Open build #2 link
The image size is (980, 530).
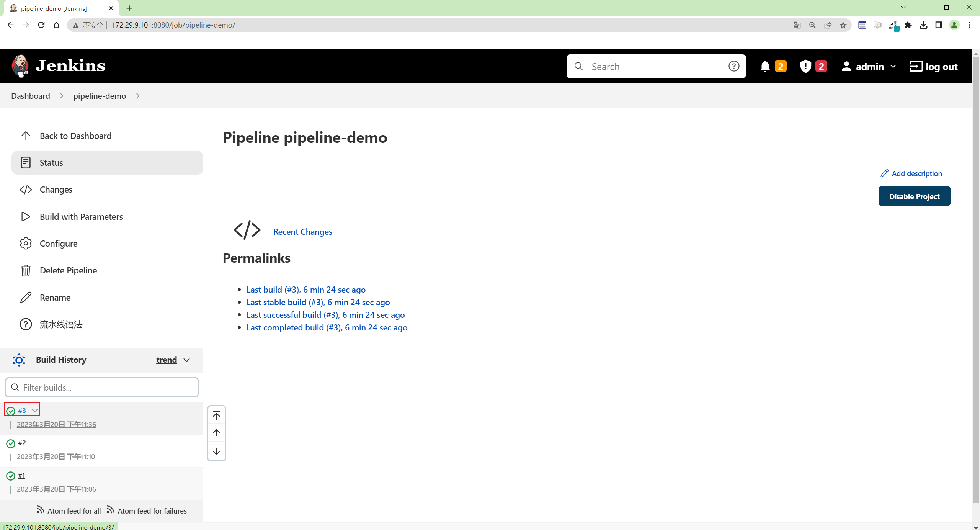coord(22,443)
